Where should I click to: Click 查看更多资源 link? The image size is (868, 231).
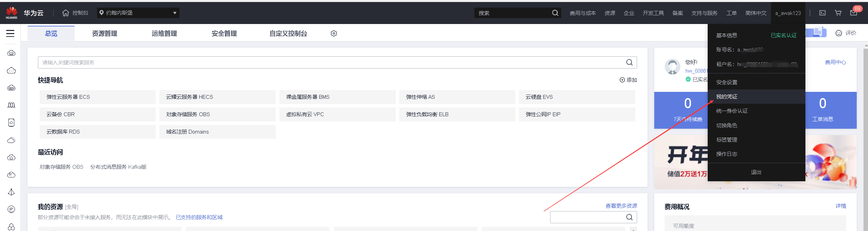(621, 206)
